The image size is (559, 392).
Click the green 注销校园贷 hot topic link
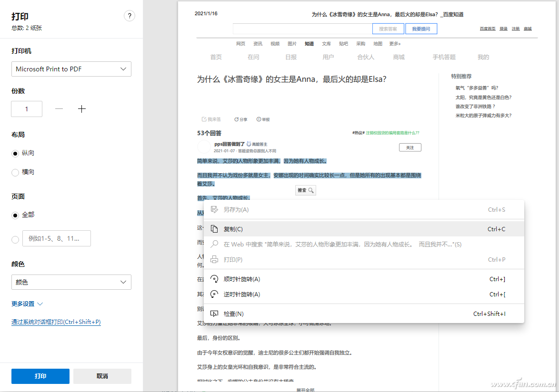click(392, 133)
